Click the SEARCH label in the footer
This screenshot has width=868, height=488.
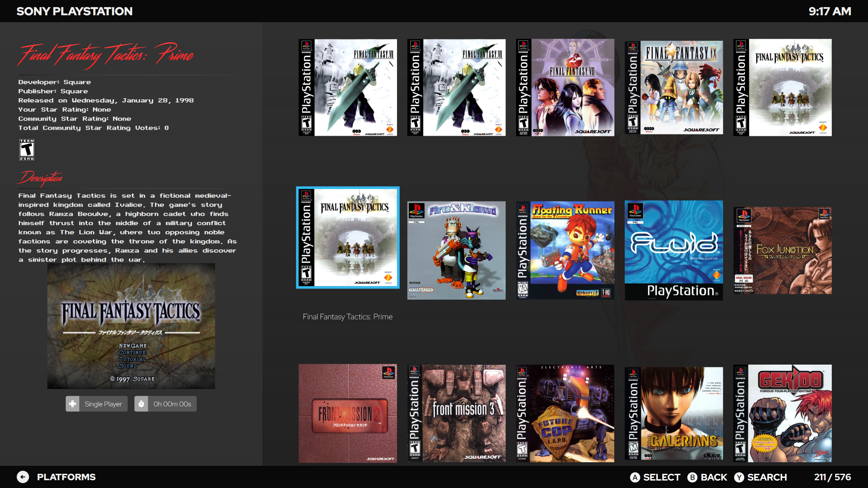pos(767,477)
